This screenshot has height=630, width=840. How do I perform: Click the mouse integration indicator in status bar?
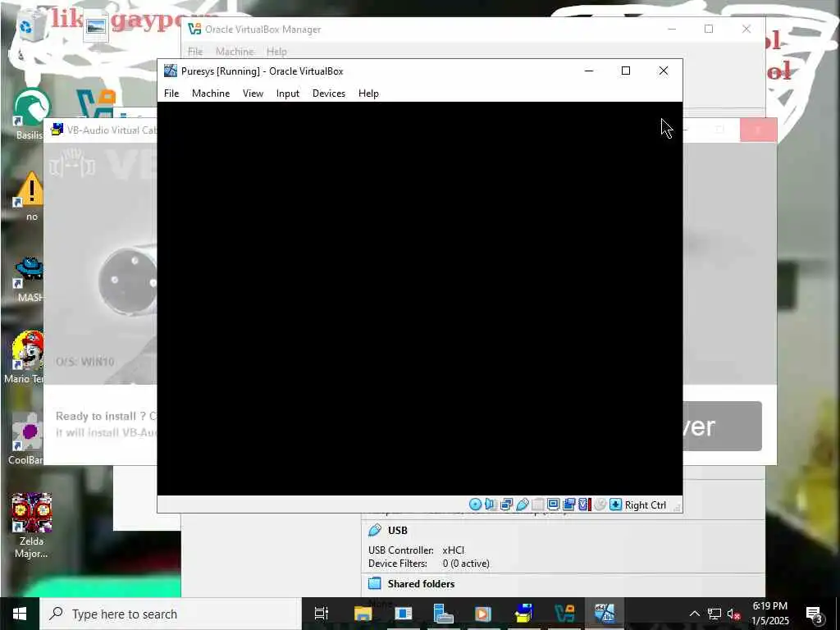pyautogui.click(x=600, y=504)
